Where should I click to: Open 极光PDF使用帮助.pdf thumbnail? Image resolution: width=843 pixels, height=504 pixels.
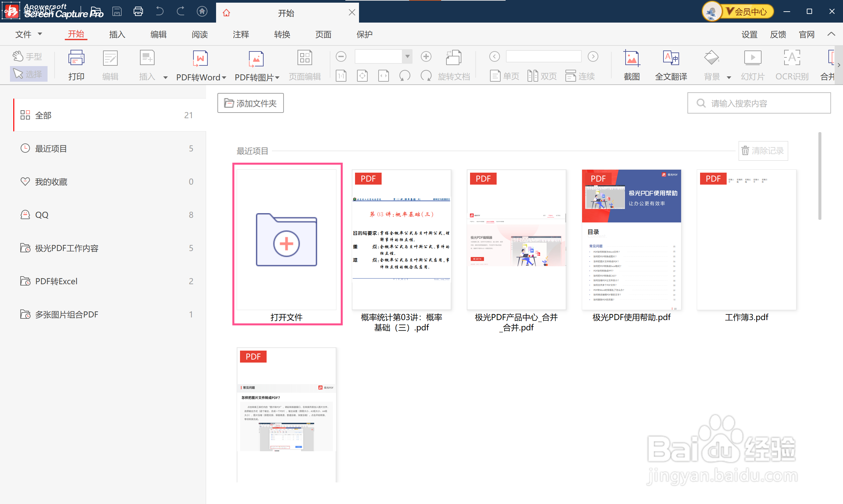point(631,239)
